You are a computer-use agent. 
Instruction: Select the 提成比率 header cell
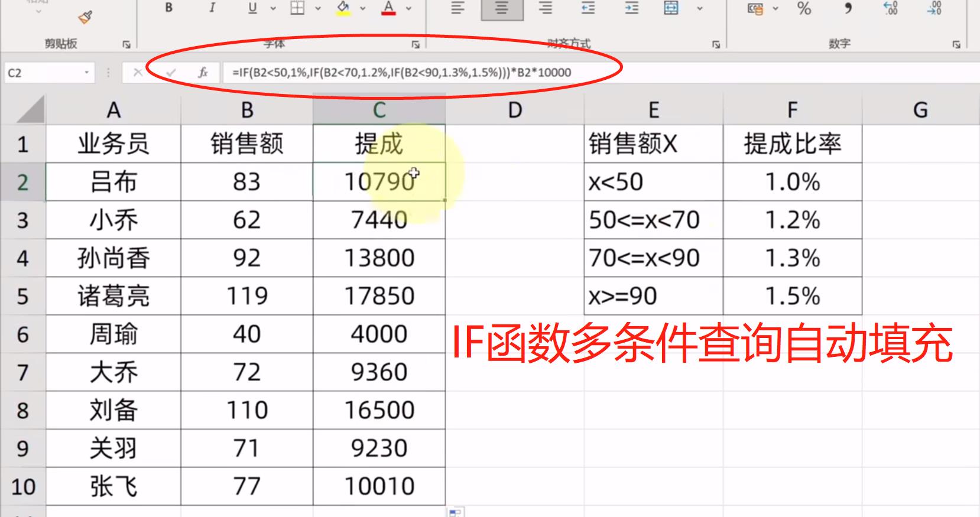pos(793,144)
